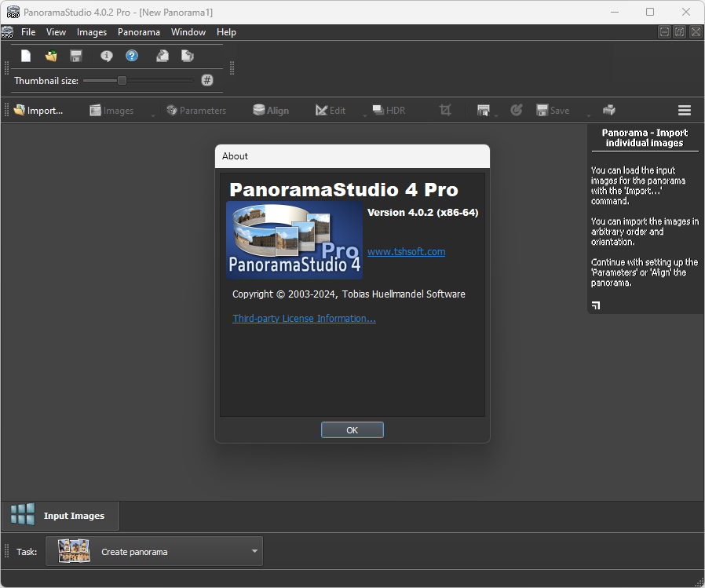Click OK to close the About dialog
This screenshot has width=705, height=588.
pyautogui.click(x=352, y=430)
